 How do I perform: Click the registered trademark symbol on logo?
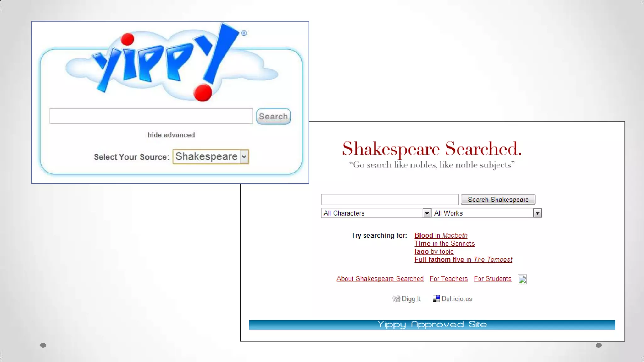point(244,33)
